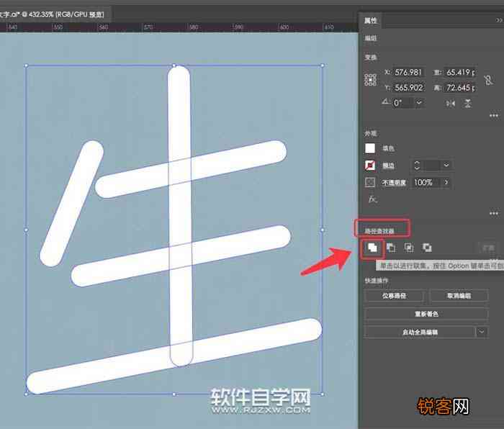
Task: Expand the opacity slider arrow
Action: pos(446,182)
